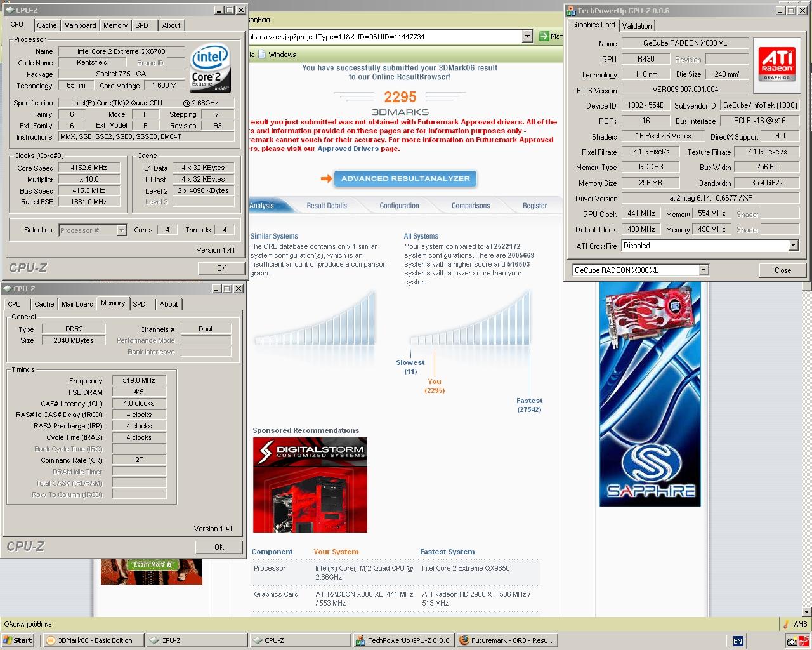Screen dimensions: 812x650
Task: Switch to the Validation tab in GPU-Z
Action: coord(636,26)
